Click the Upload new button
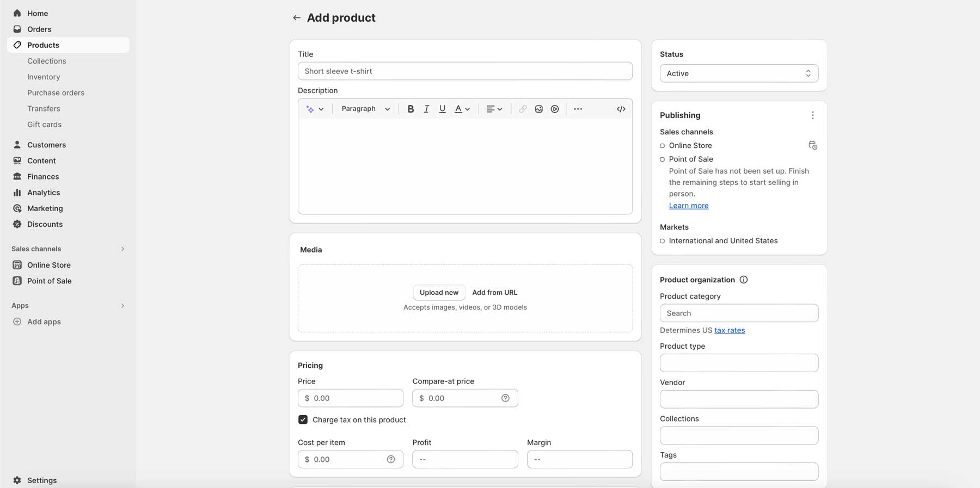980x488 pixels. point(439,293)
